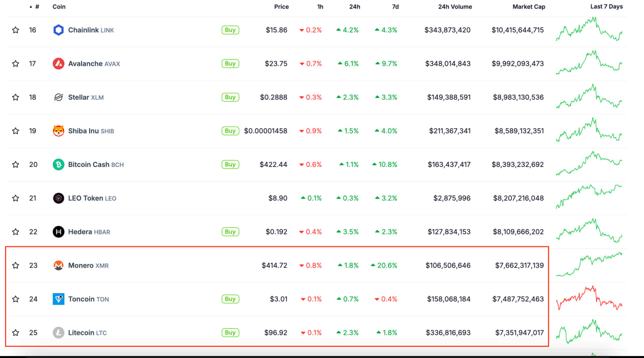Click the Toncoin diamond logo
This screenshot has width=644, height=358.
[x=58, y=299]
